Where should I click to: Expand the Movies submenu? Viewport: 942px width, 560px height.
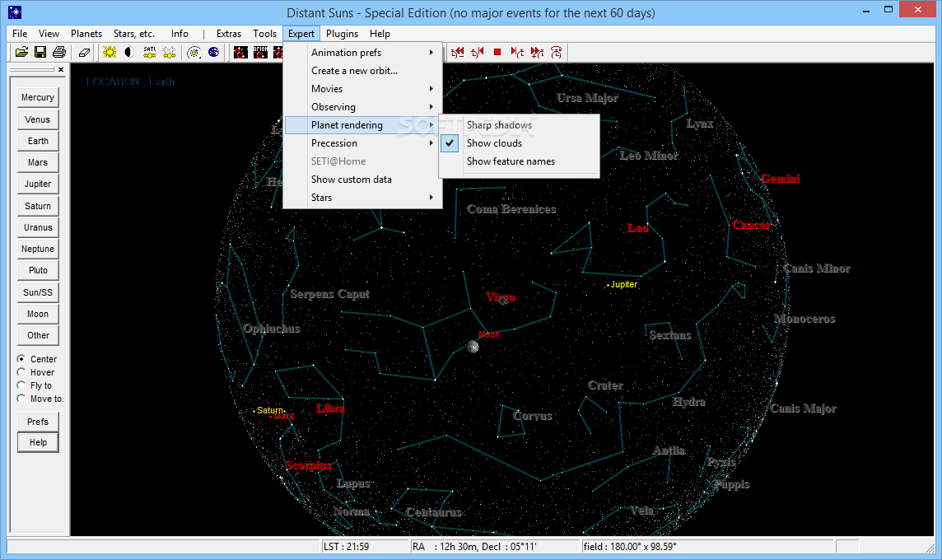click(x=363, y=88)
